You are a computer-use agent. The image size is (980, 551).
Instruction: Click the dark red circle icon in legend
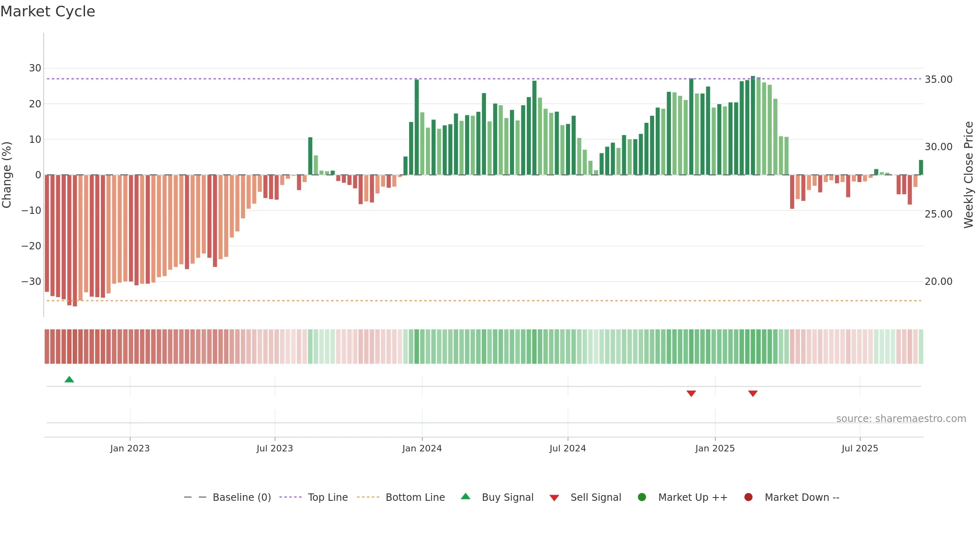pos(748,497)
